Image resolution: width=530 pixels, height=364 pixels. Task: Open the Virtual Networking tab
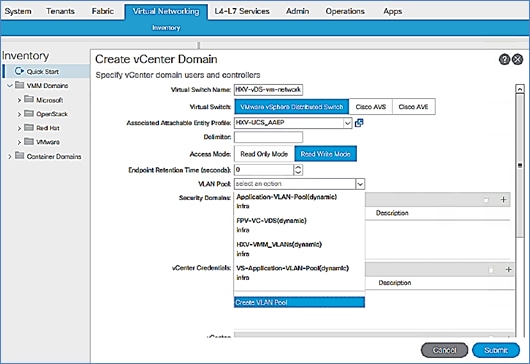[166, 11]
